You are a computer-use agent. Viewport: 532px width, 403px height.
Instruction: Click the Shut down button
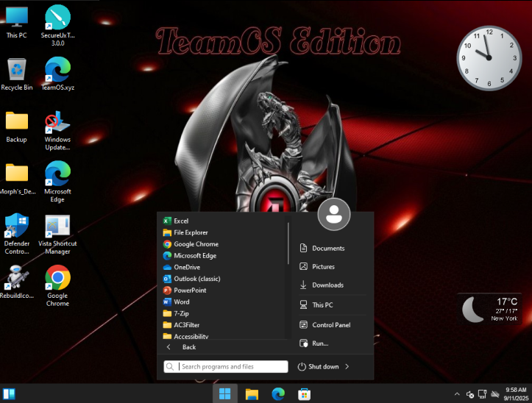coord(319,367)
